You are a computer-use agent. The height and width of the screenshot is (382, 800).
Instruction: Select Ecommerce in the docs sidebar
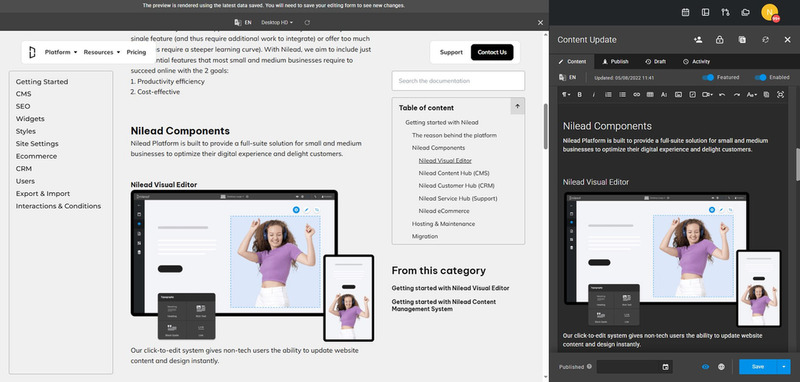click(36, 156)
